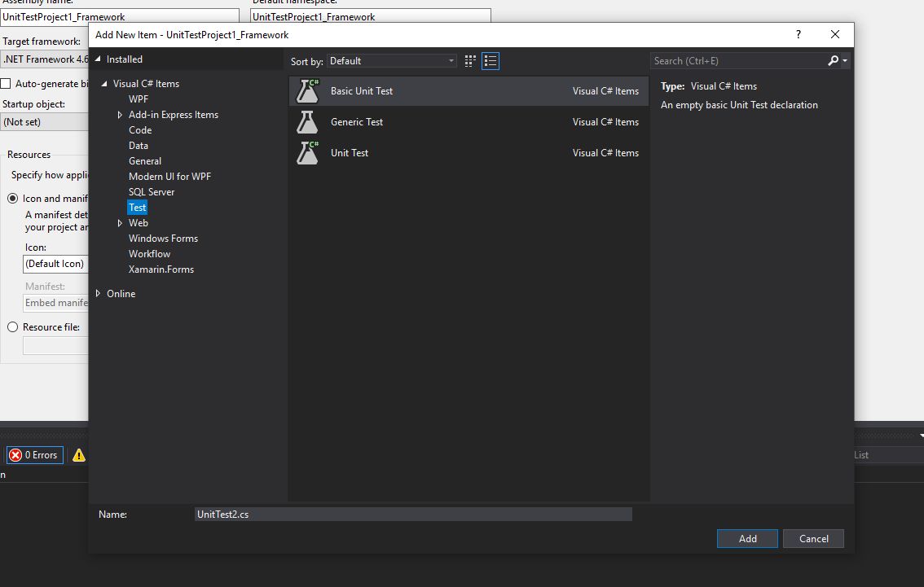Click the search magnifier icon

(x=834, y=60)
